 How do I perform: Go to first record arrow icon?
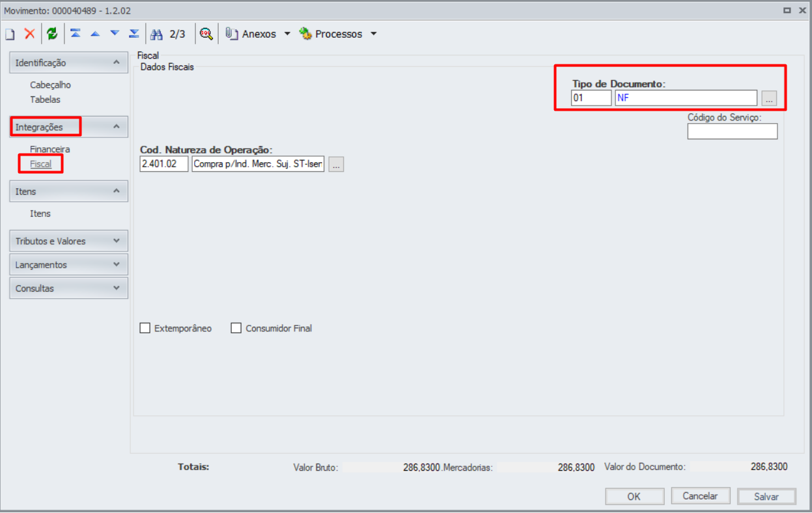[x=76, y=33]
